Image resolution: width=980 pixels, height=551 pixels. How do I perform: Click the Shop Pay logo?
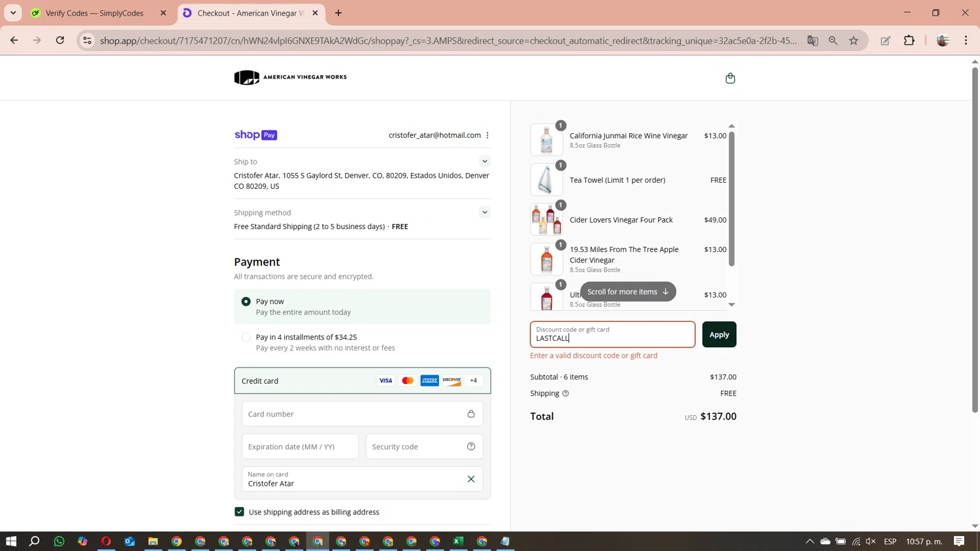(256, 135)
